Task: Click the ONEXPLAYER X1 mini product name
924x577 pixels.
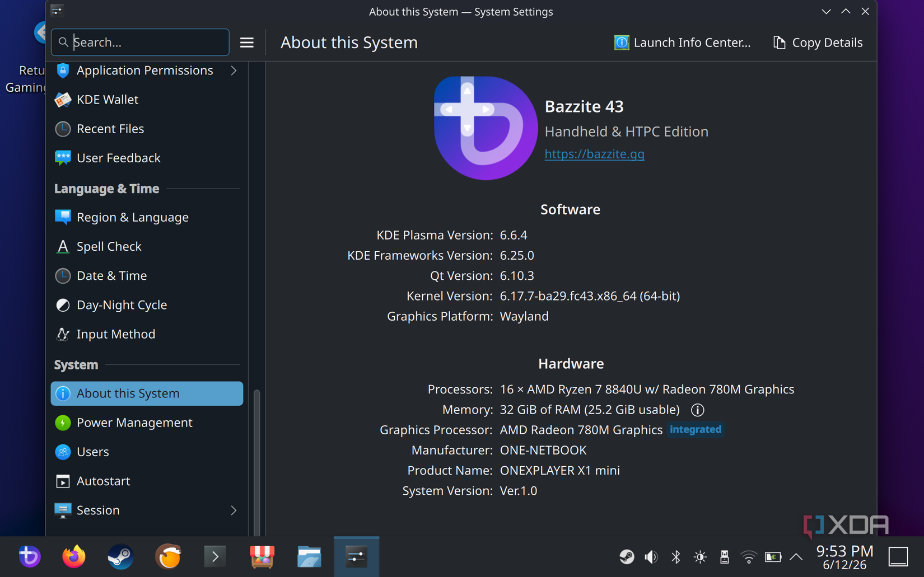Action: point(559,471)
